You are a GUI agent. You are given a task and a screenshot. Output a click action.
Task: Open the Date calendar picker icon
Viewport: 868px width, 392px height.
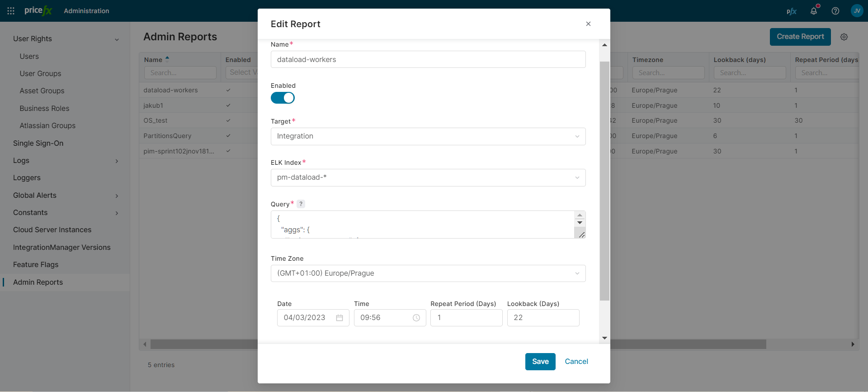click(340, 318)
